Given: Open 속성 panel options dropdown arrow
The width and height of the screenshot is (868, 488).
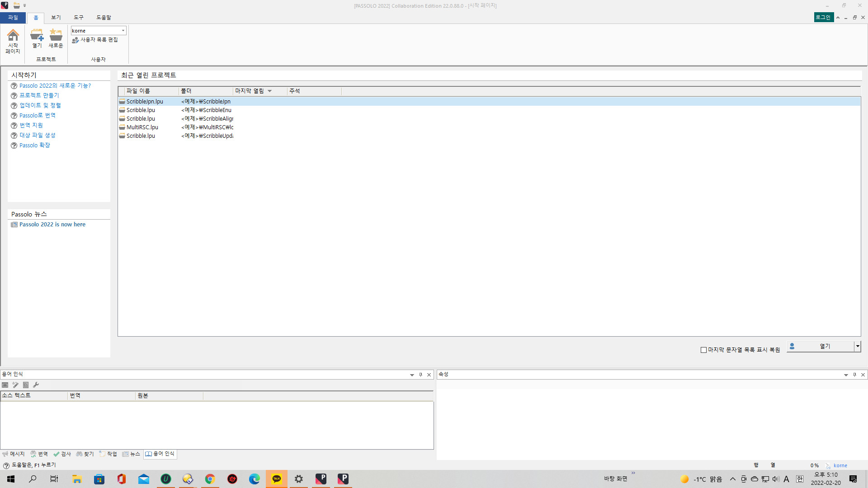Looking at the screenshot, I should coord(846,375).
